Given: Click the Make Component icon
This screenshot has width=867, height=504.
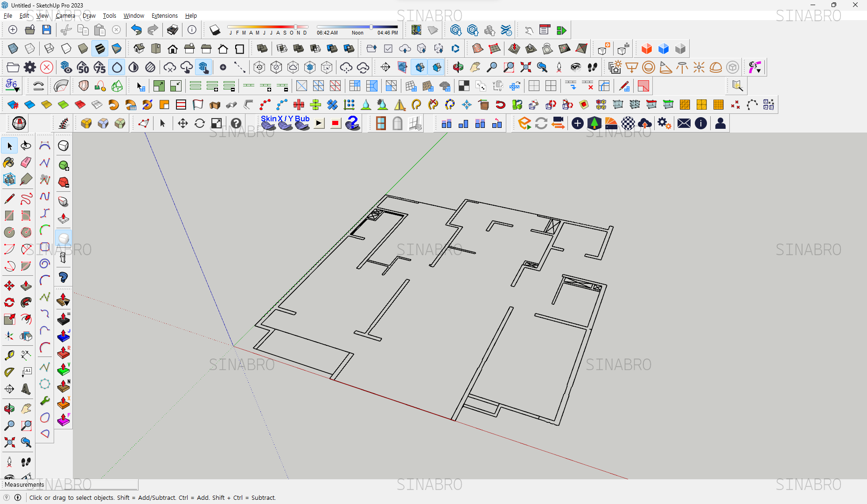Looking at the screenshot, I should pos(9,179).
